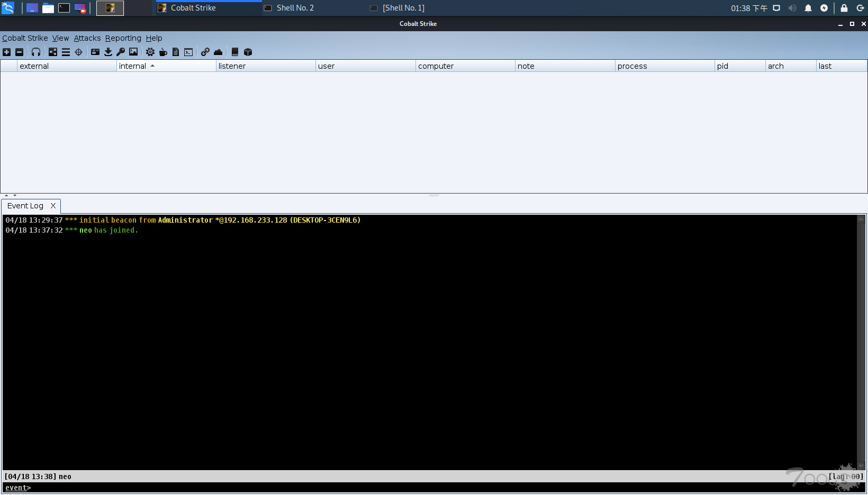Screen dimensions: 868x495
Task: Manage web server cloud icon
Action: [218, 52]
